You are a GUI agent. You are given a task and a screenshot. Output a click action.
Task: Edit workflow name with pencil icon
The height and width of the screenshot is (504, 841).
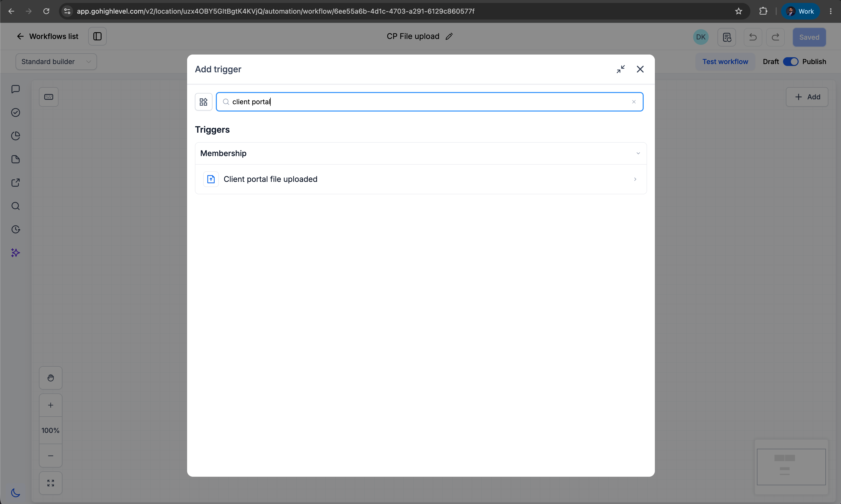point(449,36)
